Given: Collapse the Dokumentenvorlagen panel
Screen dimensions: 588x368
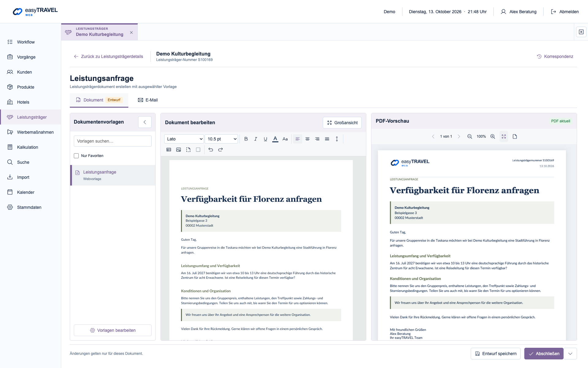Looking at the screenshot, I should coord(145,122).
